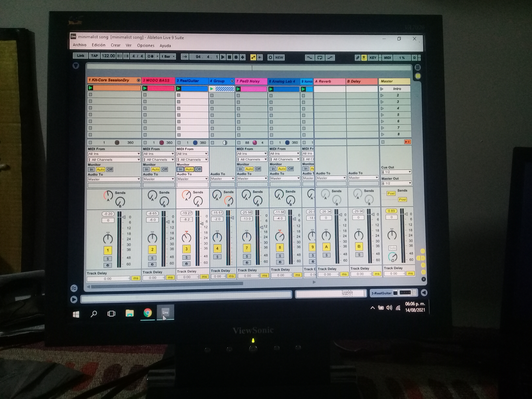
Task: Mute track 7 Pad3 Noisy activator
Action: coord(246,248)
